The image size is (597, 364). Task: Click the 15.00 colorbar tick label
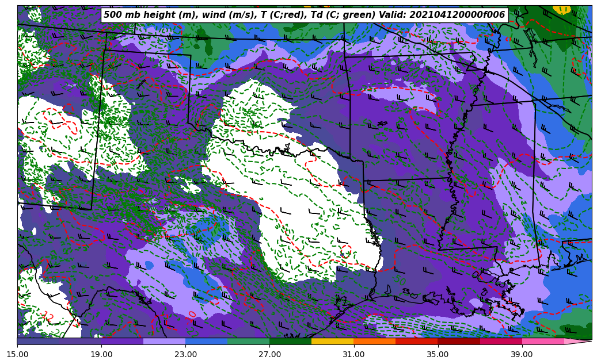tap(17, 354)
